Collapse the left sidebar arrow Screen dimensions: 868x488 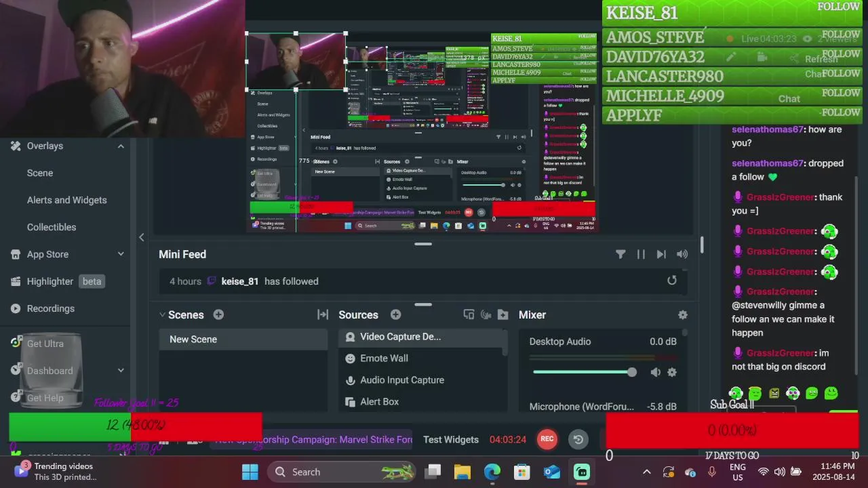141,237
